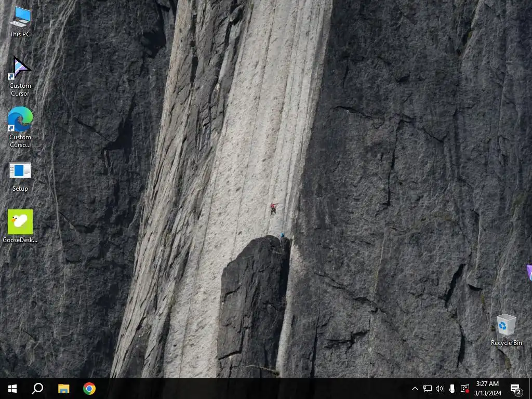Select the GooseDesktop icon
This screenshot has width=532, height=399.
20,227
